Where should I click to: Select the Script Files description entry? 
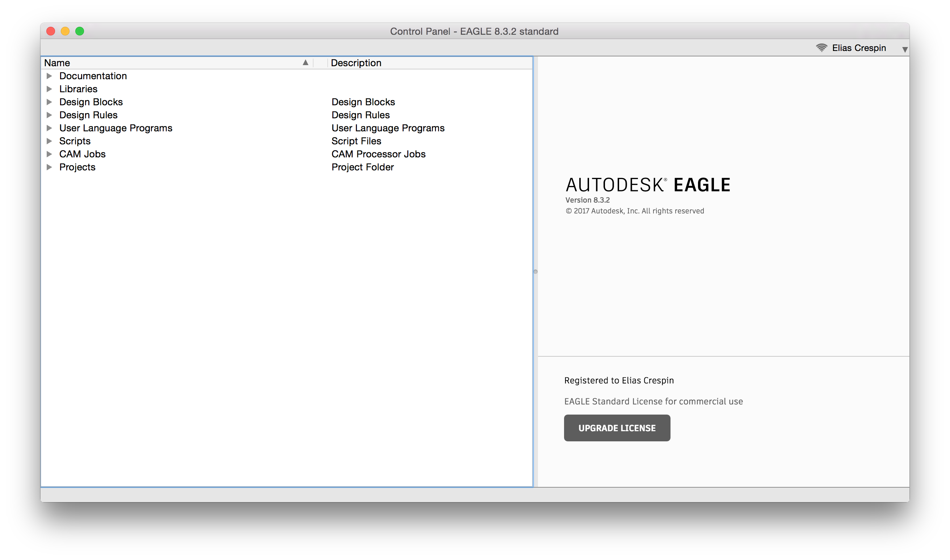coord(356,141)
